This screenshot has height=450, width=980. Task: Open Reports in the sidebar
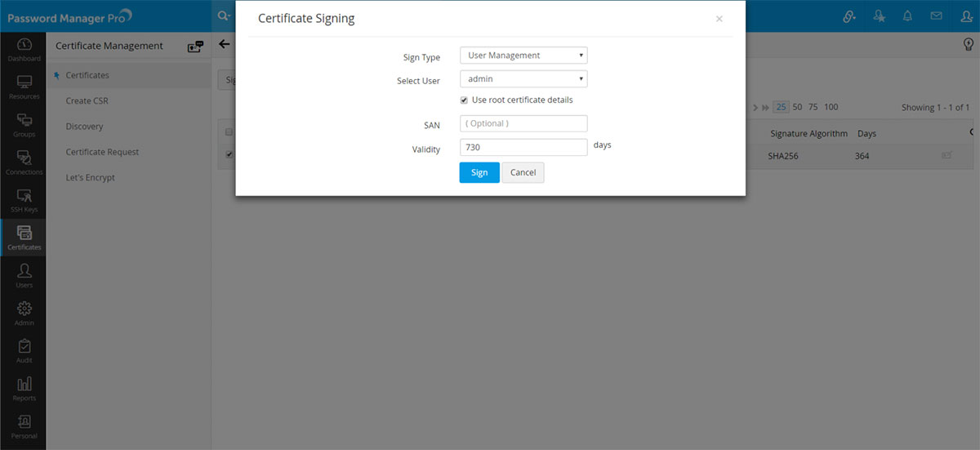point(24,389)
